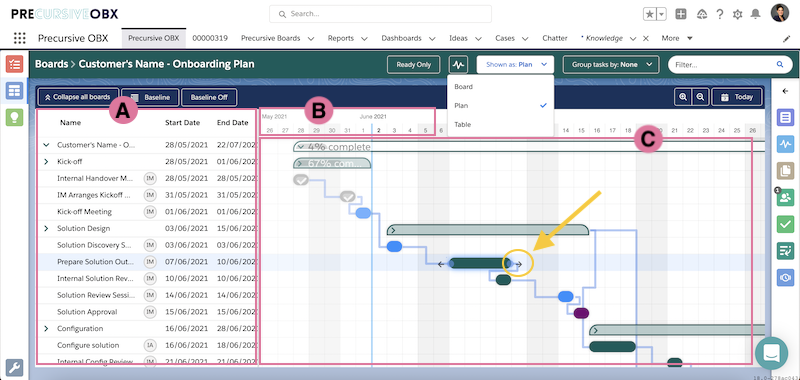The image size is (800, 380).
Task: Click the zoom out magnifier icon
Action: (701, 97)
